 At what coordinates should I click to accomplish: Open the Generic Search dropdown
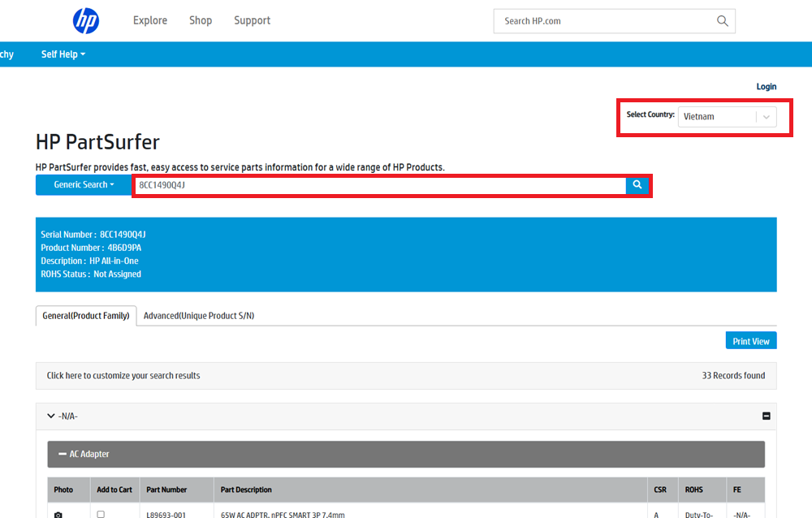click(84, 185)
